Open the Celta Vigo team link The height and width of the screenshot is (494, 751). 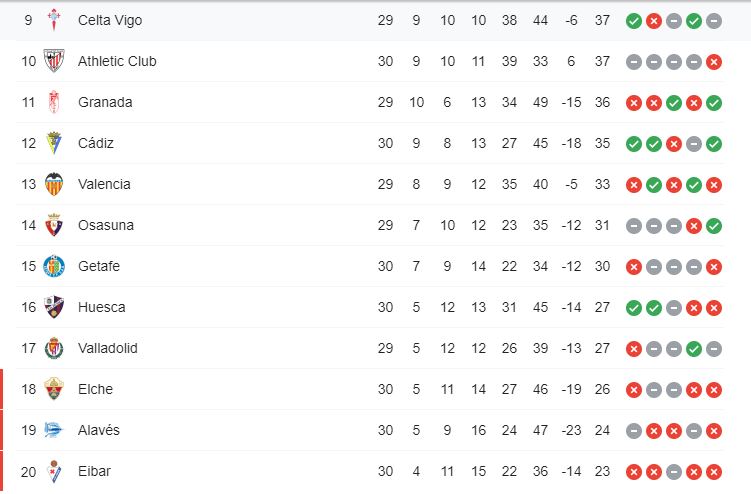click(x=110, y=20)
